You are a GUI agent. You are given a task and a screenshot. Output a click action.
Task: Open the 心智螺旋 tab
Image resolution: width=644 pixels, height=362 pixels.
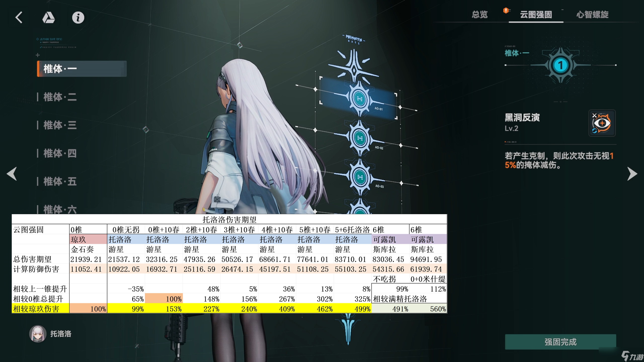click(x=592, y=15)
